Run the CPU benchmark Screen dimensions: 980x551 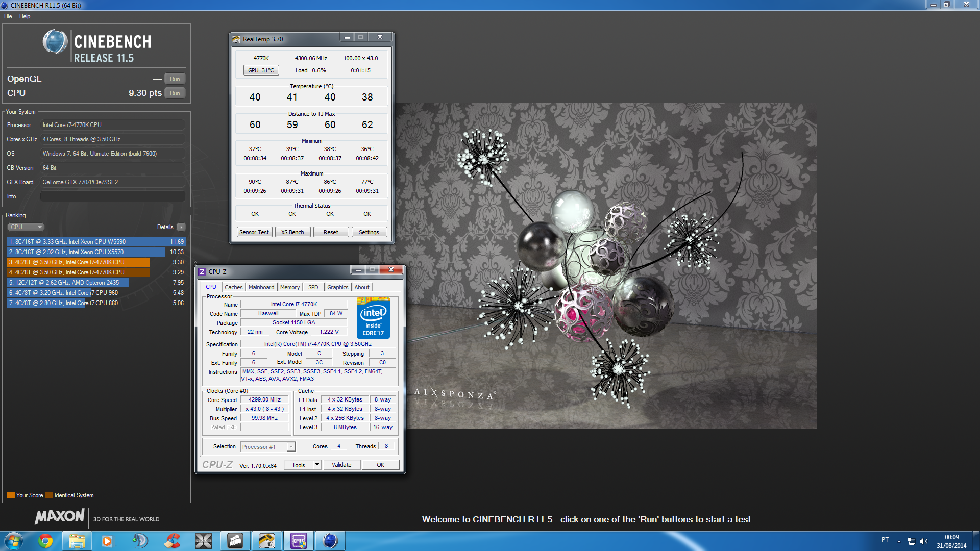[x=175, y=93]
